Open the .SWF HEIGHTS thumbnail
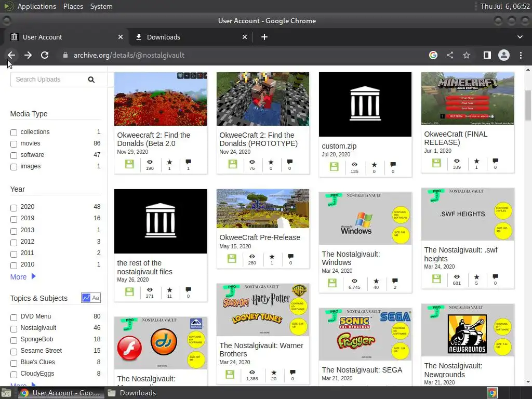The image size is (532, 399). [468, 215]
